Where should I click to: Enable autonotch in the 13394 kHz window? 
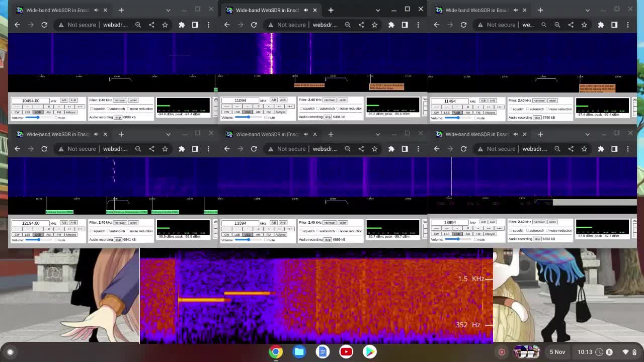(318, 231)
